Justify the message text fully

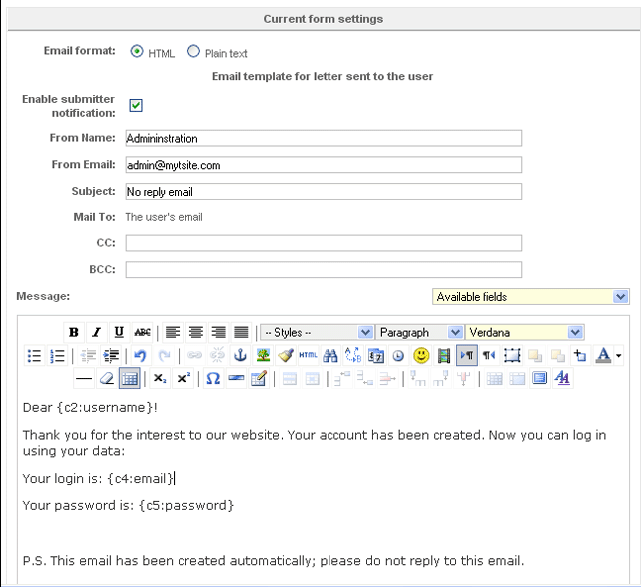pos(241,332)
